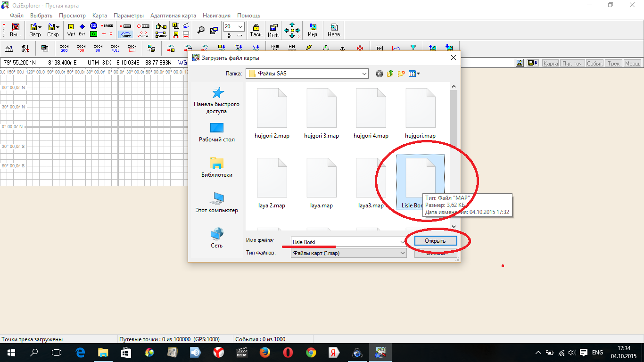Expand the Папка folder dropdown
This screenshot has width=644, height=362.
[364, 74]
